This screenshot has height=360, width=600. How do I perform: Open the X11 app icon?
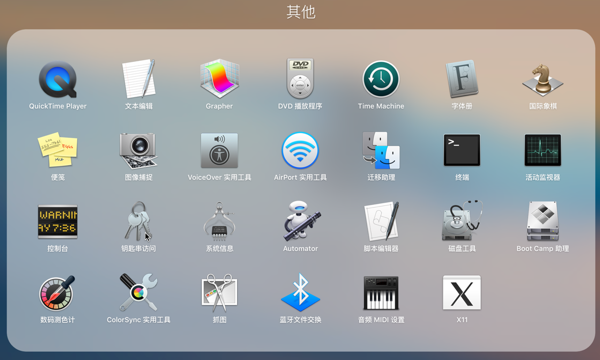462,293
